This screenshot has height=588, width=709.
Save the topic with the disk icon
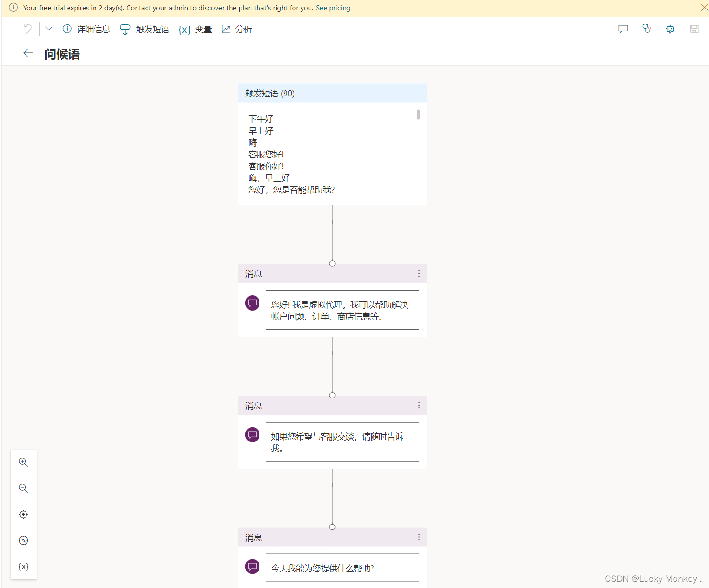click(x=694, y=29)
